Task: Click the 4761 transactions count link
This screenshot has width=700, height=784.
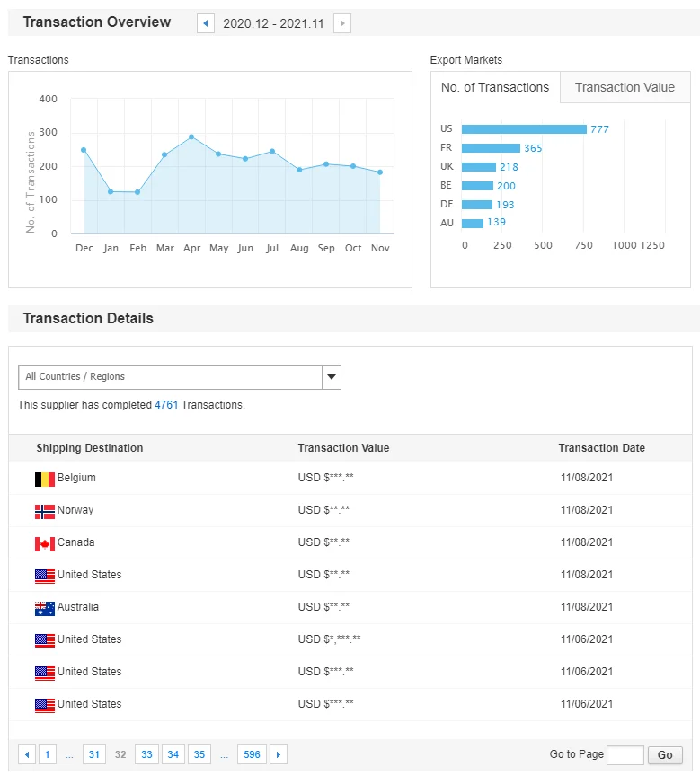Action: coord(166,405)
